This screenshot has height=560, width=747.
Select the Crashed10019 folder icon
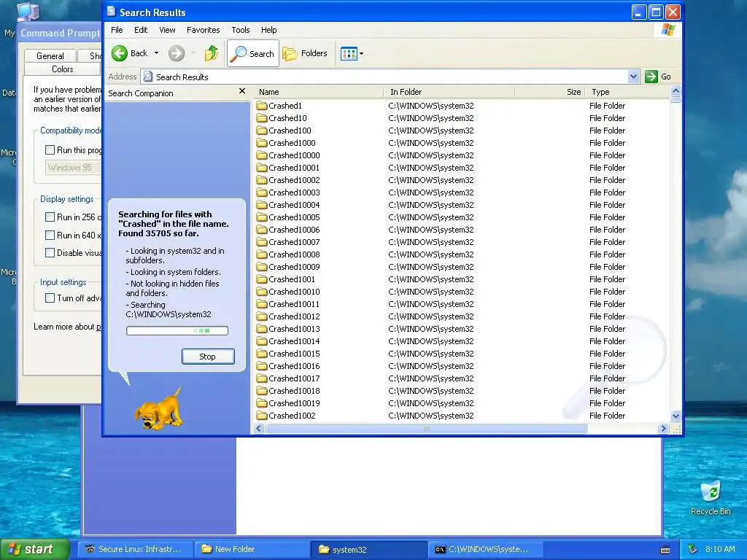coord(262,402)
